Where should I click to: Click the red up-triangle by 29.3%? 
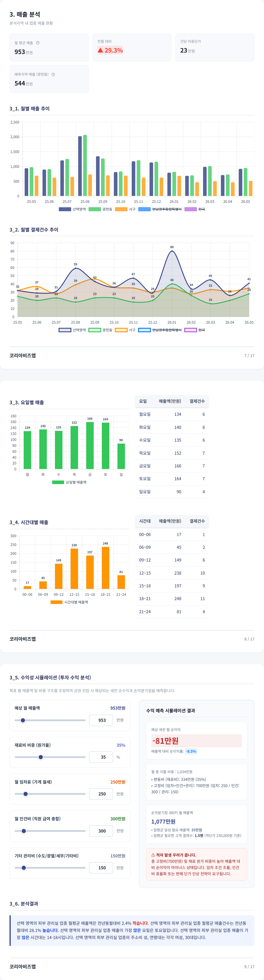point(100,50)
